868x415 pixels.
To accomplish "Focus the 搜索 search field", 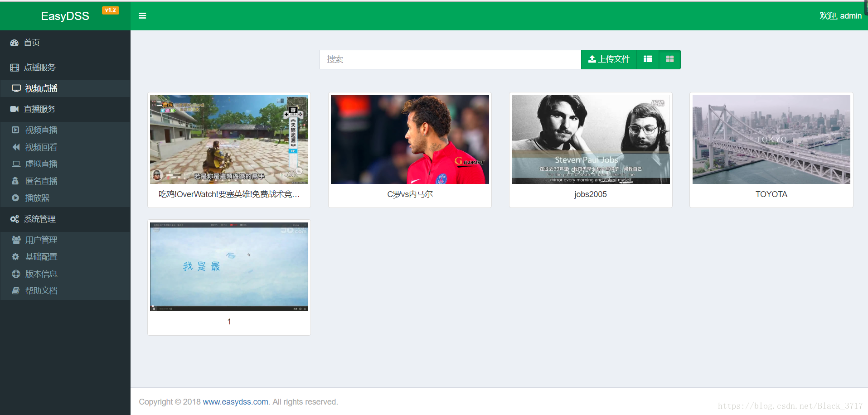I will click(450, 59).
